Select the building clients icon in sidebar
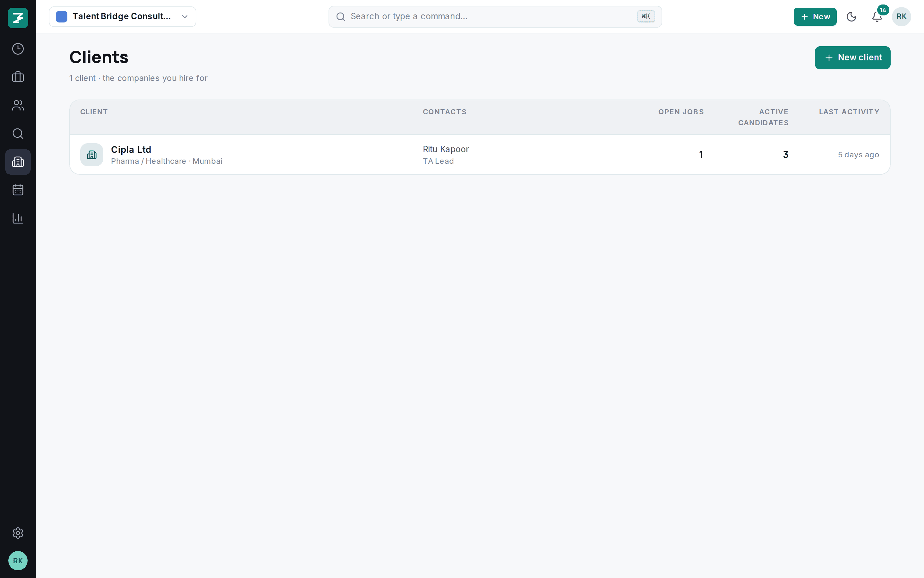 coord(18,162)
